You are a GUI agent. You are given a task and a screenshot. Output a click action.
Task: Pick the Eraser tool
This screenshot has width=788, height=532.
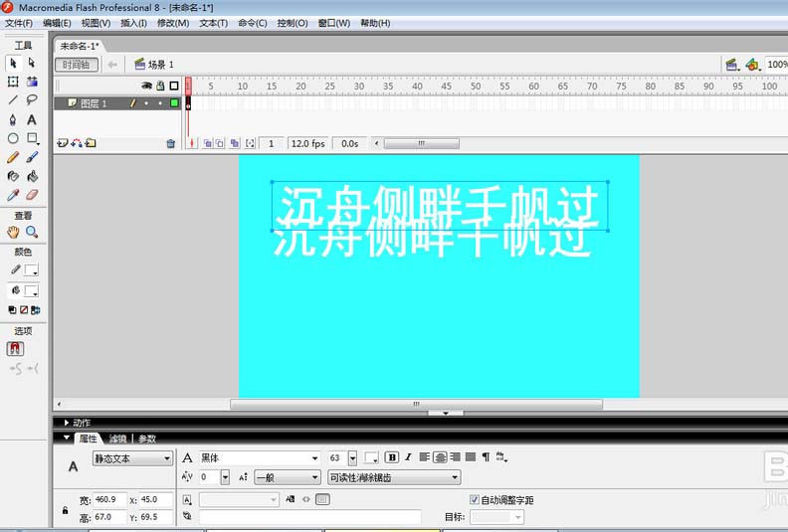(x=32, y=195)
